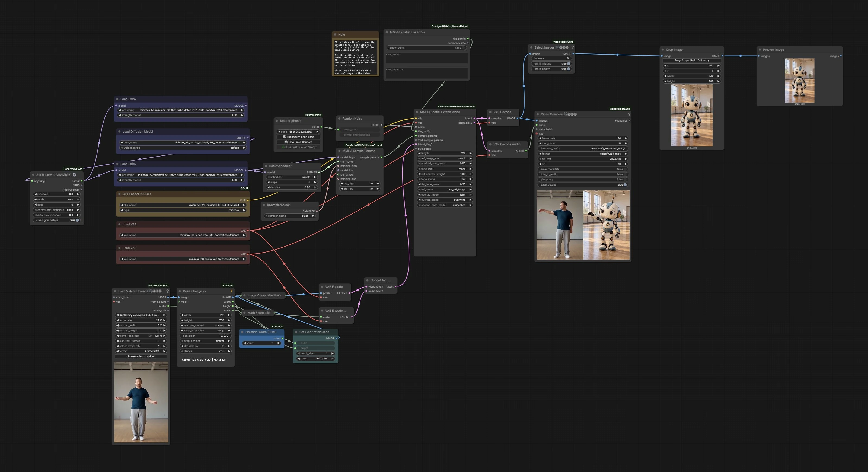Screen dimensions: 868x472
Task: Open the upscale_method dropdown showing lanczos
Action: (x=206, y=326)
